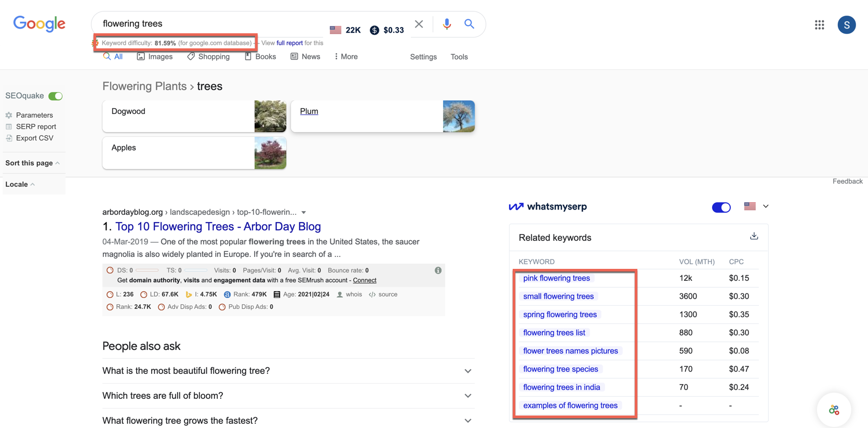The image size is (868, 428).
Task: Toggle the SEOquake switch off
Action: [x=56, y=96]
